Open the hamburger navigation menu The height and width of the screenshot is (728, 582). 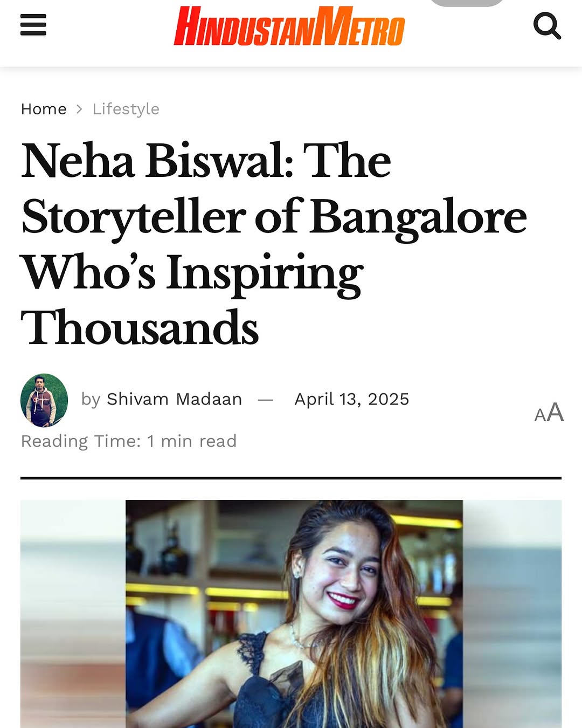[x=33, y=25]
